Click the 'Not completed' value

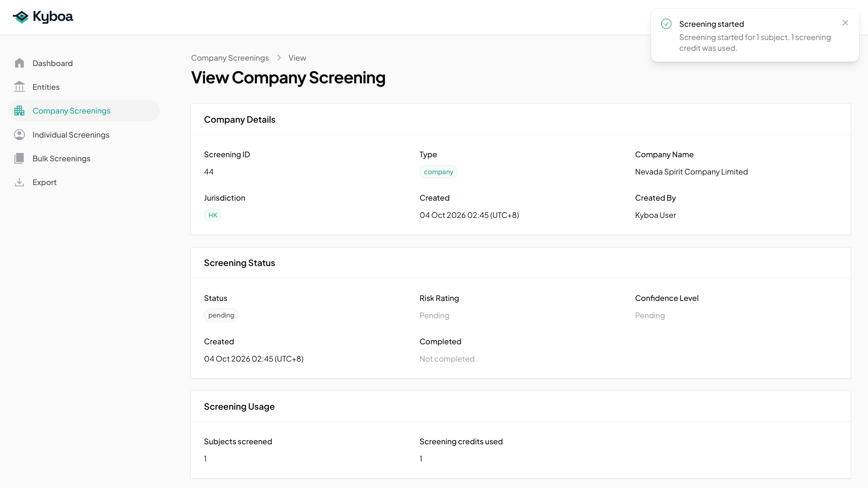pos(447,359)
